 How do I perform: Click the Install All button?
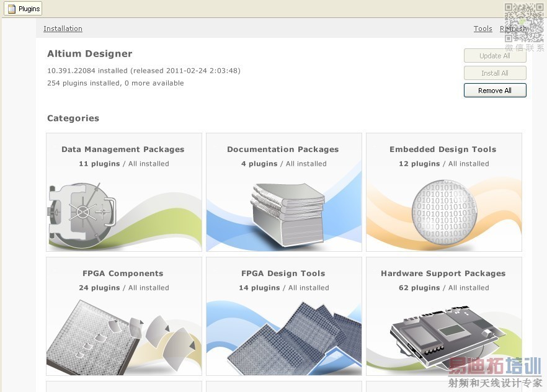pos(495,73)
